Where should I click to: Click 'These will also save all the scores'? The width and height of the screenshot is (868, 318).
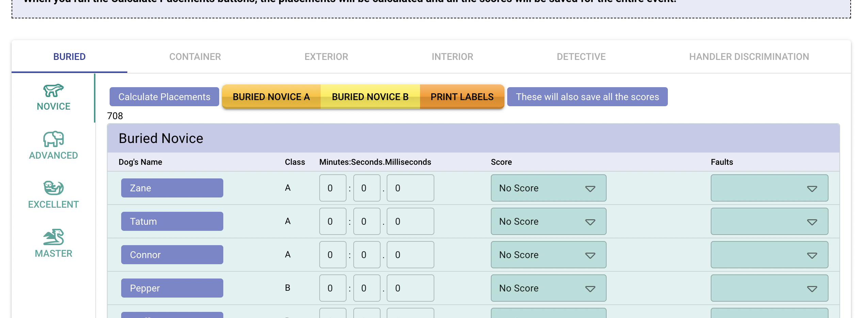pos(588,97)
